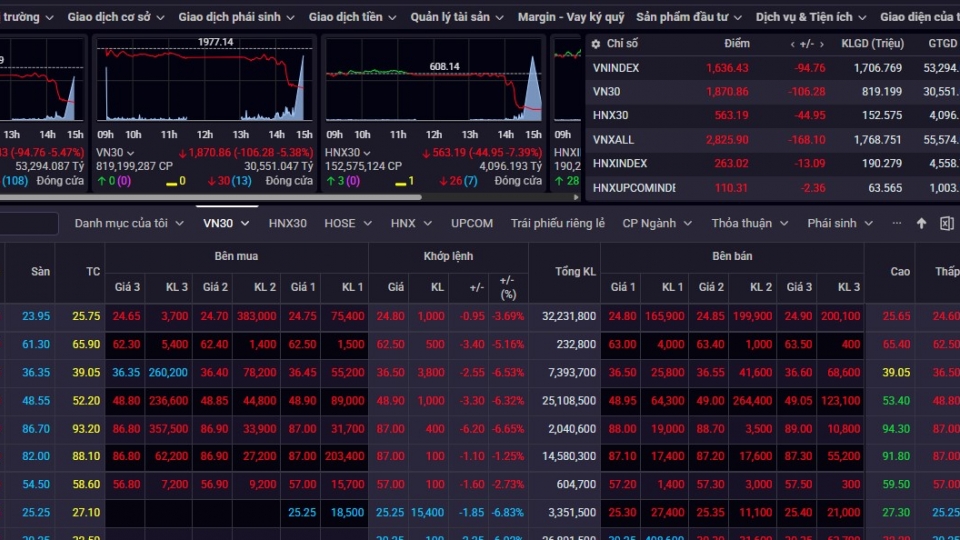The width and height of the screenshot is (960, 540).
Task: Open VN30 chart index selector chevron
Action: [129, 153]
